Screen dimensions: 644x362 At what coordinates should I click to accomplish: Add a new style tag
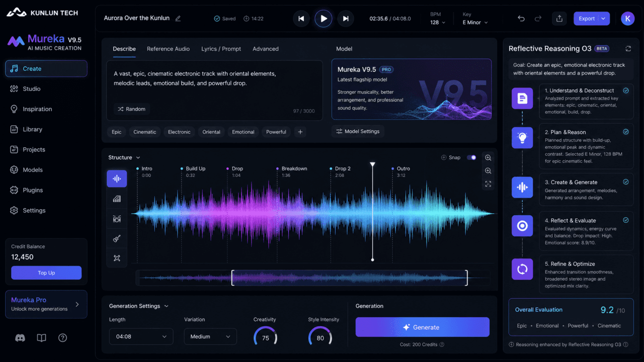[300, 132]
